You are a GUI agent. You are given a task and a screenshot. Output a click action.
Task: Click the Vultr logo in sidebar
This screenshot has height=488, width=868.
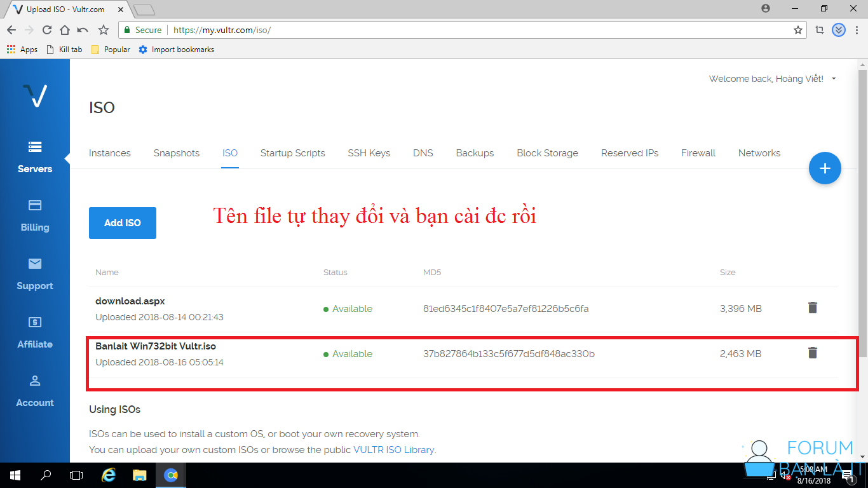pyautogui.click(x=34, y=95)
